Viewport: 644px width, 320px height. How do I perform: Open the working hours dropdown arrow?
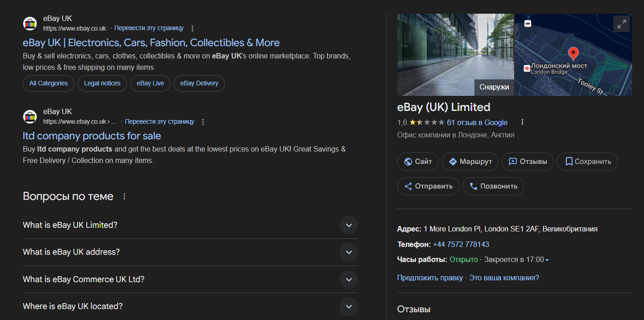547,260
